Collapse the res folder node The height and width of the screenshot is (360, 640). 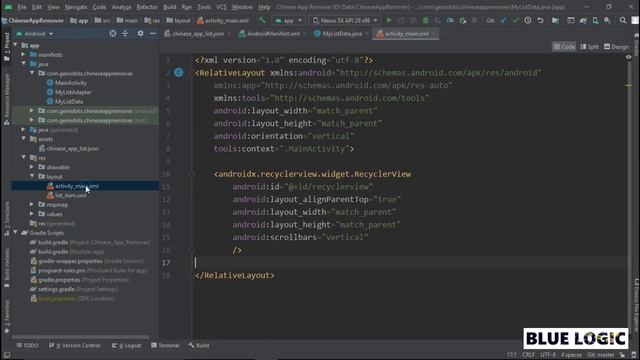pyautogui.click(x=23, y=158)
